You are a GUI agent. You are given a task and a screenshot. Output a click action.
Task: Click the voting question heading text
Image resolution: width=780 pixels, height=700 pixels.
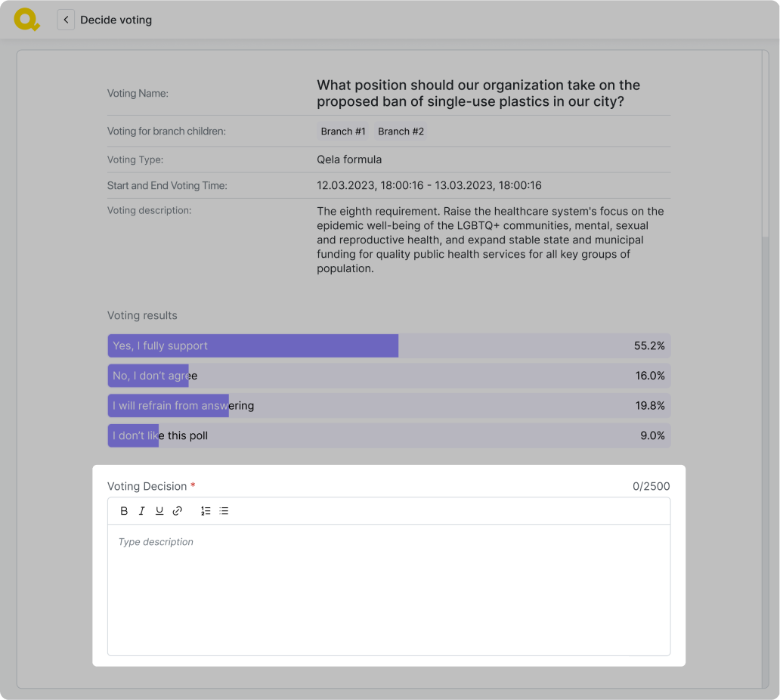pyautogui.click(x=478, y=93)
